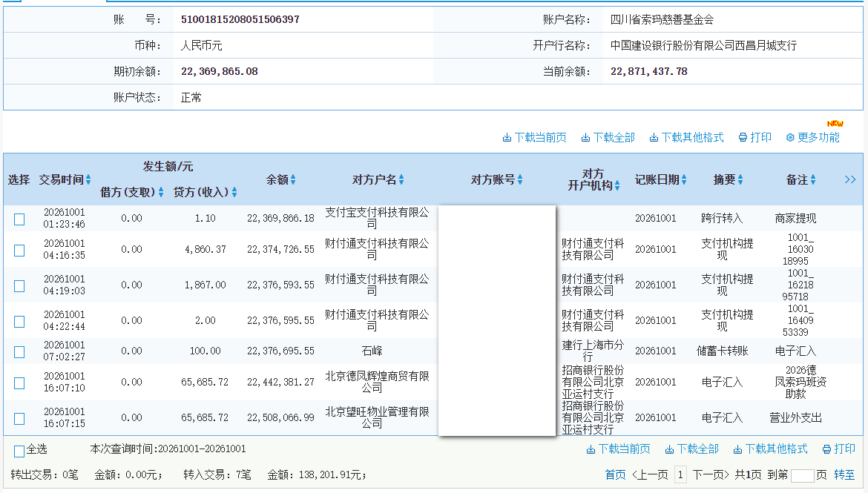The height and width of the screenshot is (493, 868).
Task: Sort by 记账日期 column arrows
Action: [x=684, y=179]
